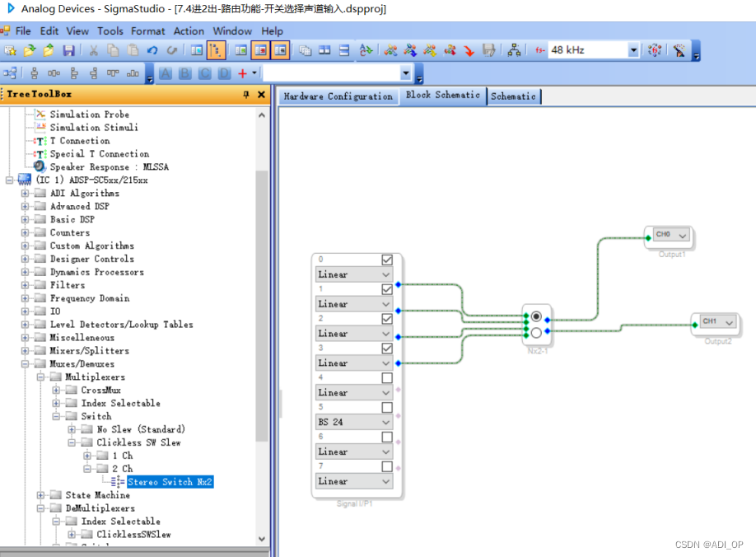Screen dimensions: 756x557
Task: Click the Paste clipboard icon
Action: (x=133, y=50)
